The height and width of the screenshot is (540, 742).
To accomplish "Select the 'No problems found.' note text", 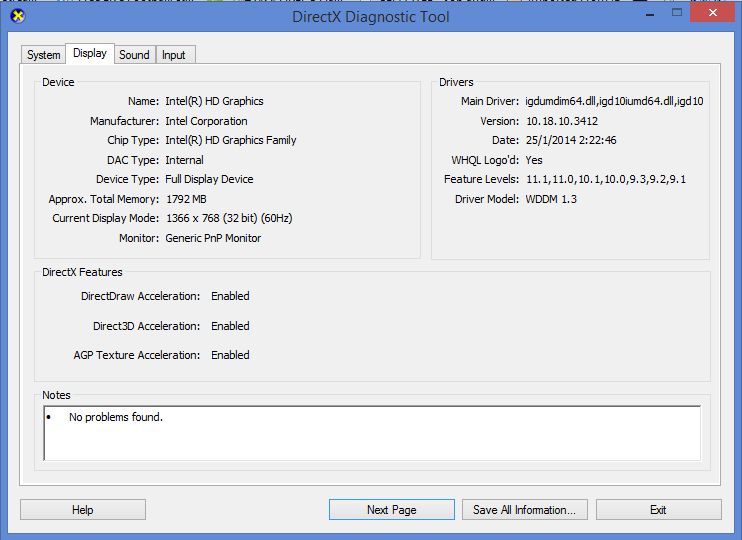I will click(x=116, y=417).
